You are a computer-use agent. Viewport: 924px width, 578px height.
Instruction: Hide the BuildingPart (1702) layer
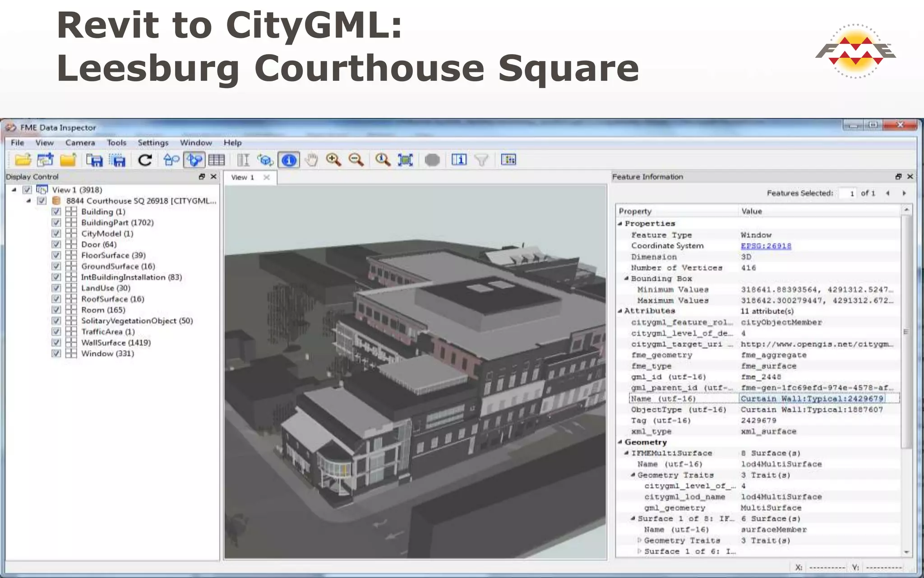pyautogui.click(x=56, y=222)
